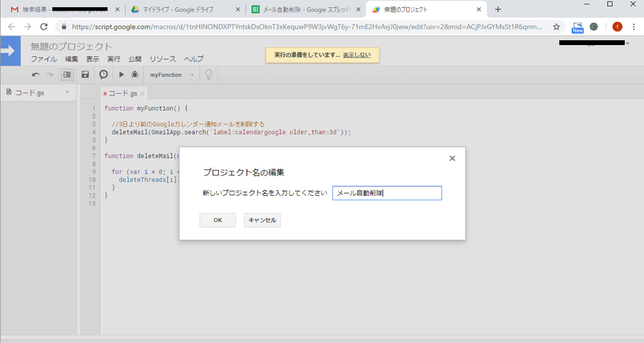Image resolution: width=644 pixels, height=343 pixels.
Task: Open the 編集 menu
Action: [71, 59]
